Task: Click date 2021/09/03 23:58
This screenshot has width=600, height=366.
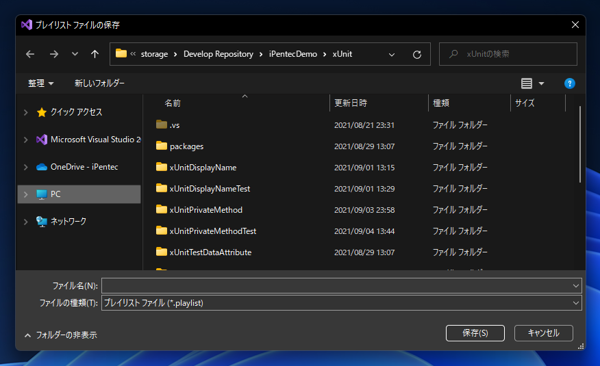Action: pyautogui.click(x=364, y=210)
